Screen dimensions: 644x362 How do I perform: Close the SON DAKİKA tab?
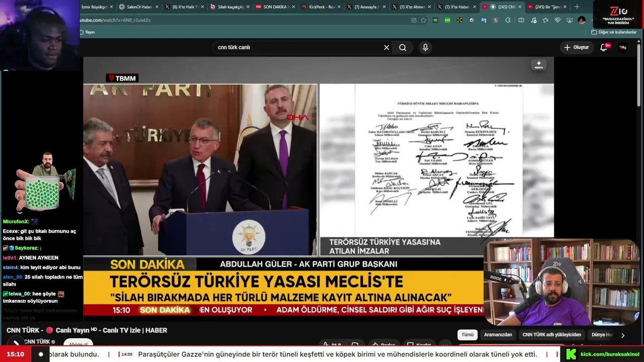[x=292, y=7]
